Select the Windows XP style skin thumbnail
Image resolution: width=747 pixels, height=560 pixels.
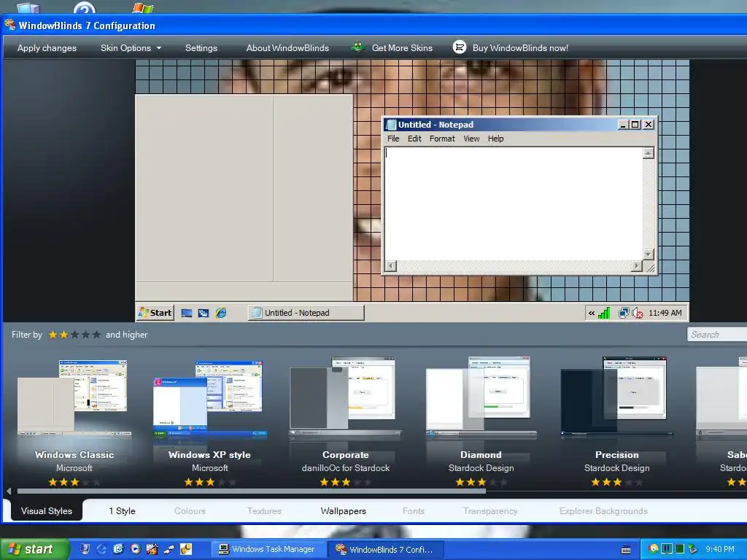click(209, 398)
